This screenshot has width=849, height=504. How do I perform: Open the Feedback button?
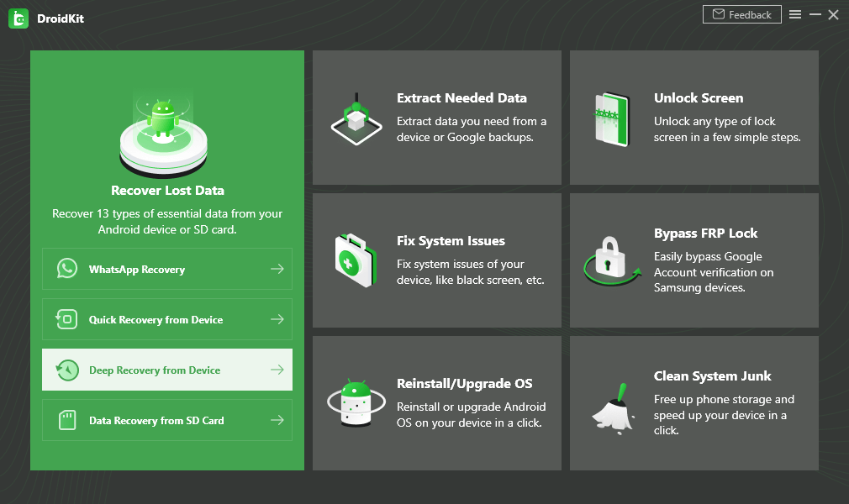tap(741, 14)
